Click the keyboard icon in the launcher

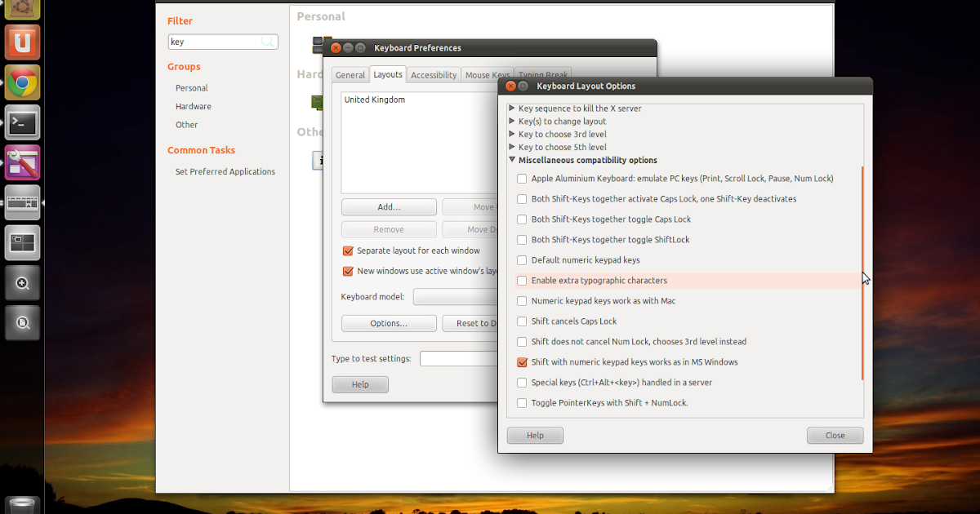click(x=22, y=202)
